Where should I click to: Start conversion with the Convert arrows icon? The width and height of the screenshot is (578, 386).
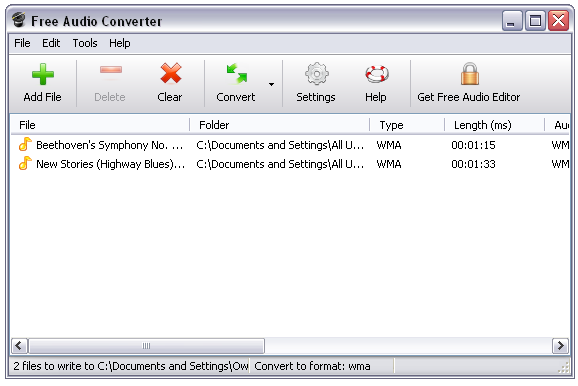click(x=237, y=73)
